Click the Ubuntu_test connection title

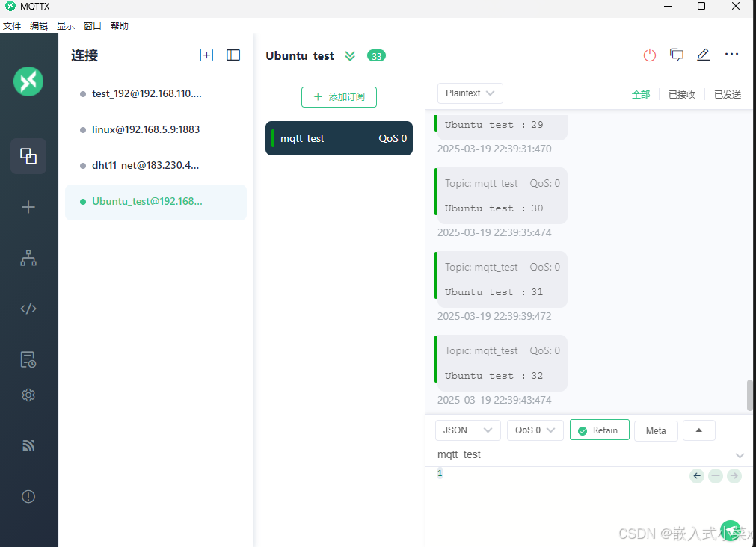299,56
